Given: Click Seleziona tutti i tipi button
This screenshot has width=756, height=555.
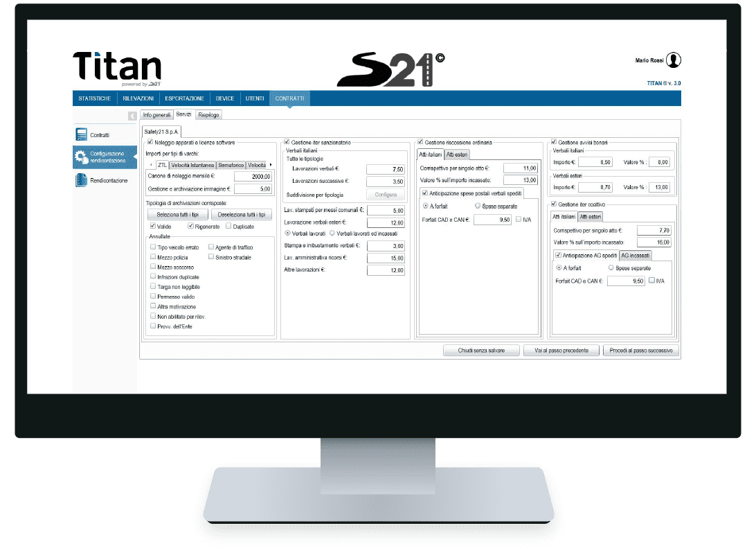Looking at the screenshot, I should pyautogui.click(x=177, y=214).
